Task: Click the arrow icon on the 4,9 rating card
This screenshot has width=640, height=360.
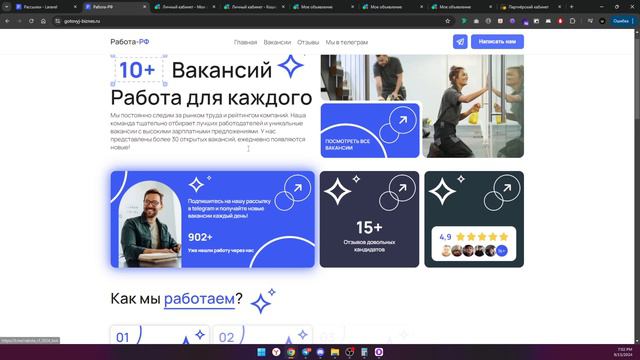Action: click(x=507, y=188)
